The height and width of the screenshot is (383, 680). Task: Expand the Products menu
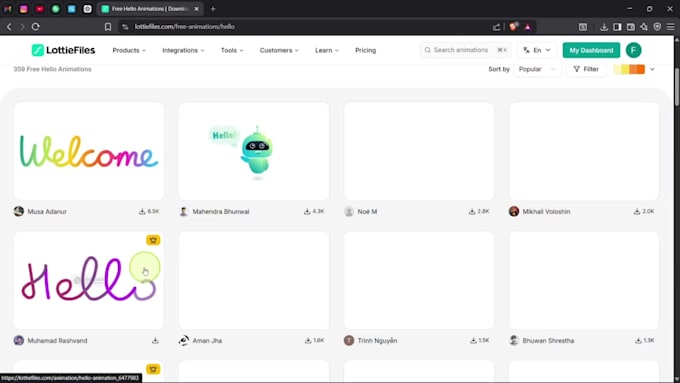(129, 50)
